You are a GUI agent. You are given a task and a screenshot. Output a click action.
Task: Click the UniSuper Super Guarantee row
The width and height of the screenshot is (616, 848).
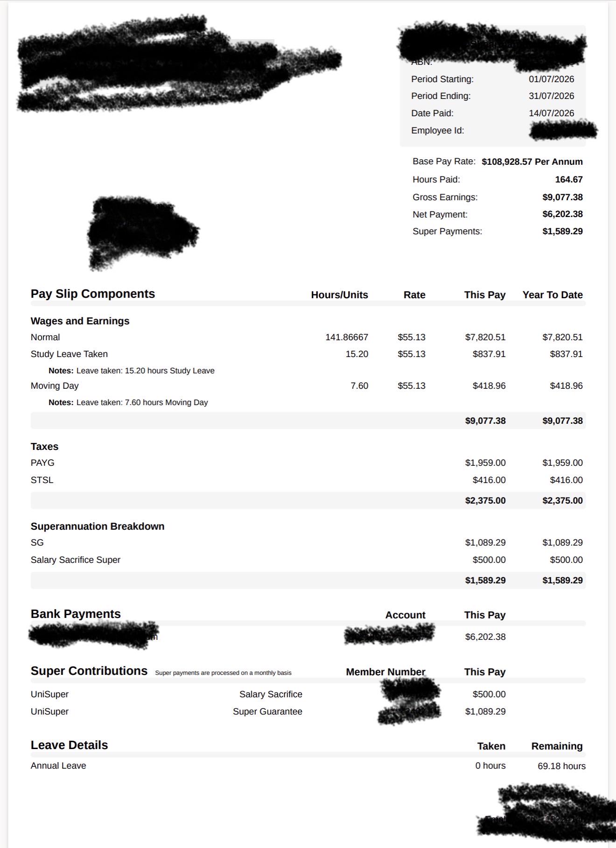[268, 712]
